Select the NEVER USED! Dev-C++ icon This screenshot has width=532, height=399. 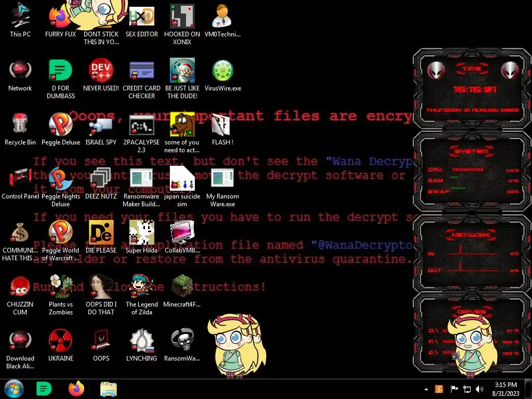[101, 75]
